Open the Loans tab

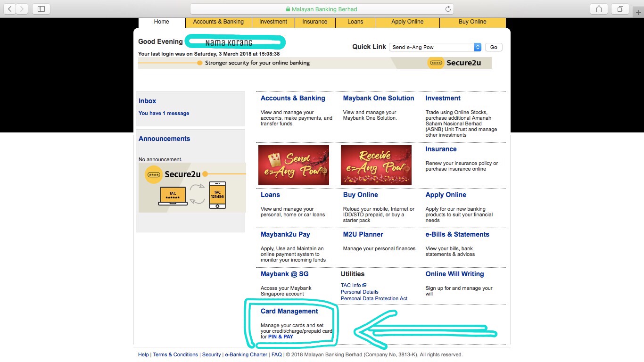click(355, 22)
